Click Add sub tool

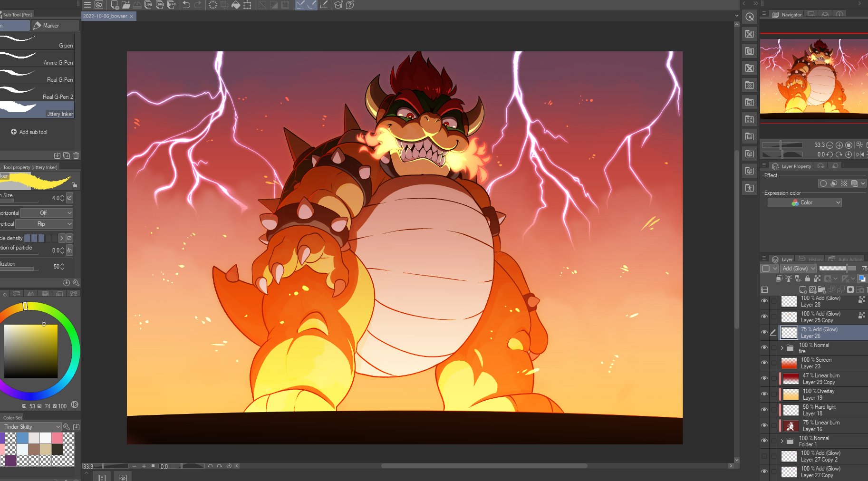pos(29,132)
